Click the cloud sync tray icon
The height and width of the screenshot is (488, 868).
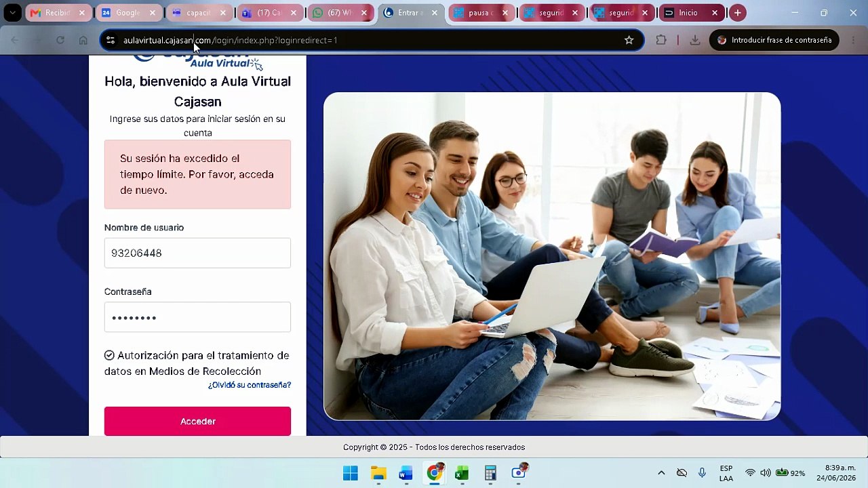click(x=682, y=473)
